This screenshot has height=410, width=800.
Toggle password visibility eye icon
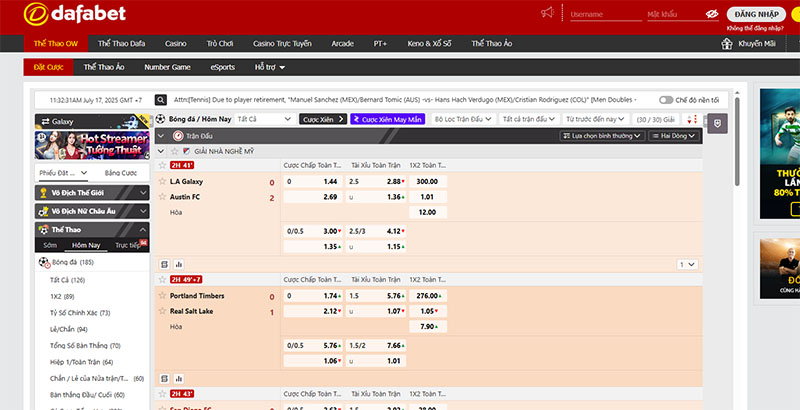pos(712,15)
